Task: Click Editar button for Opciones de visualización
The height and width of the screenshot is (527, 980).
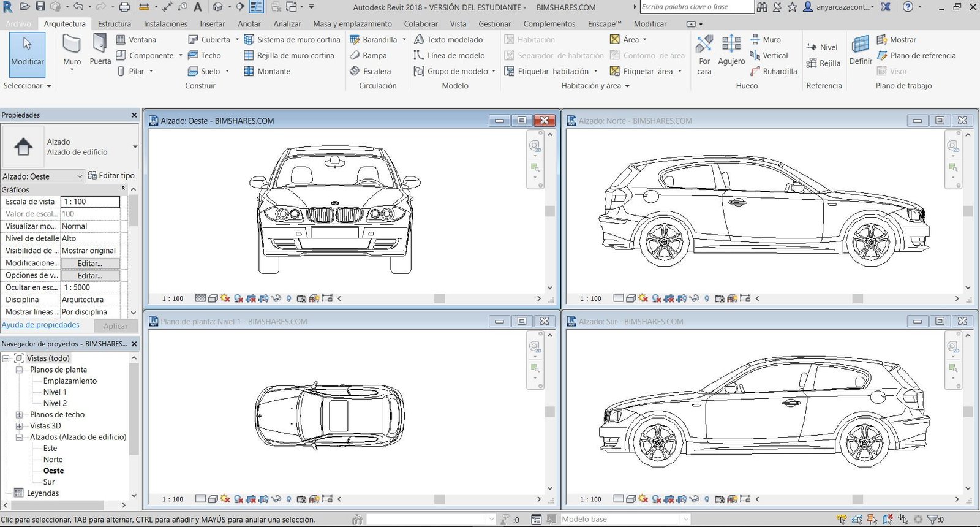Action: [x=90, y=275]
